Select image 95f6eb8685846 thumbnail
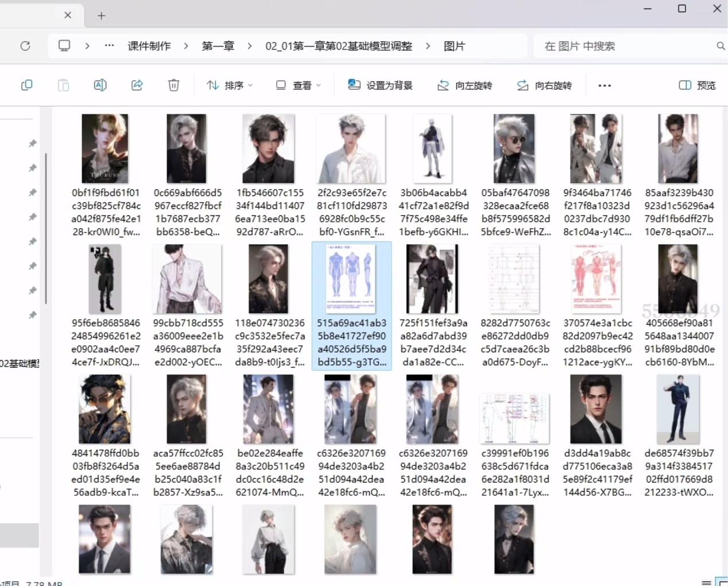 105,279
